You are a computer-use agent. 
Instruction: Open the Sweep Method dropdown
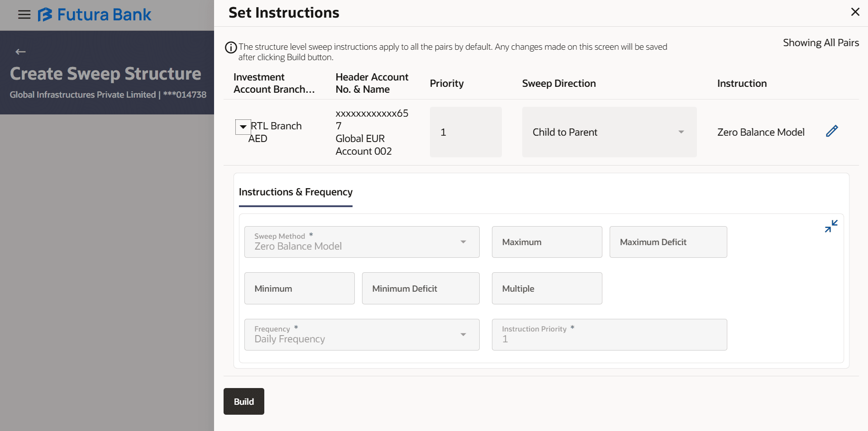(x=362, y=242)
